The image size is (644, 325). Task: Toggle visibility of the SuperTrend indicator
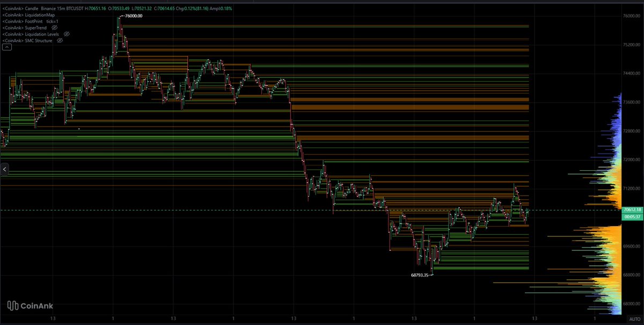point(54,27)
